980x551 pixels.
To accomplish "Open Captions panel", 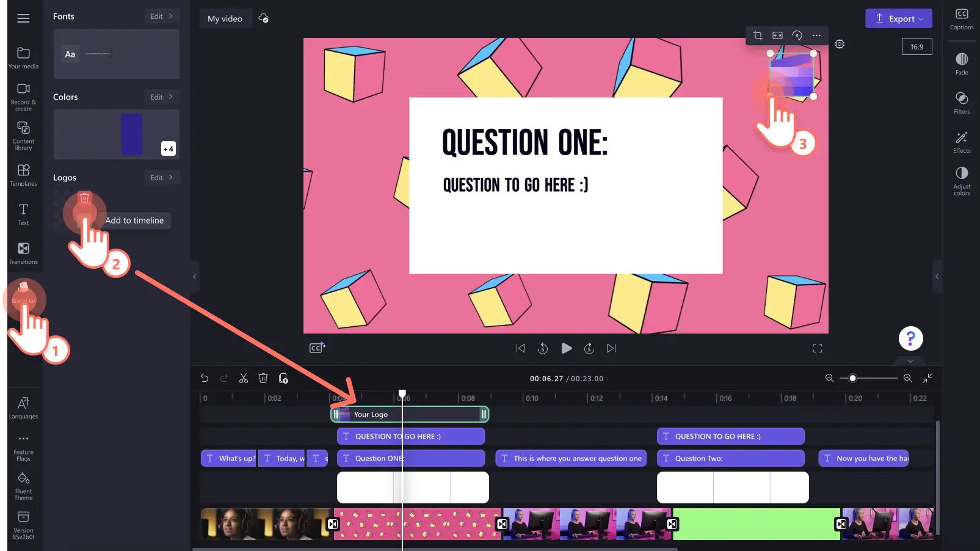I will click(962, 19).
